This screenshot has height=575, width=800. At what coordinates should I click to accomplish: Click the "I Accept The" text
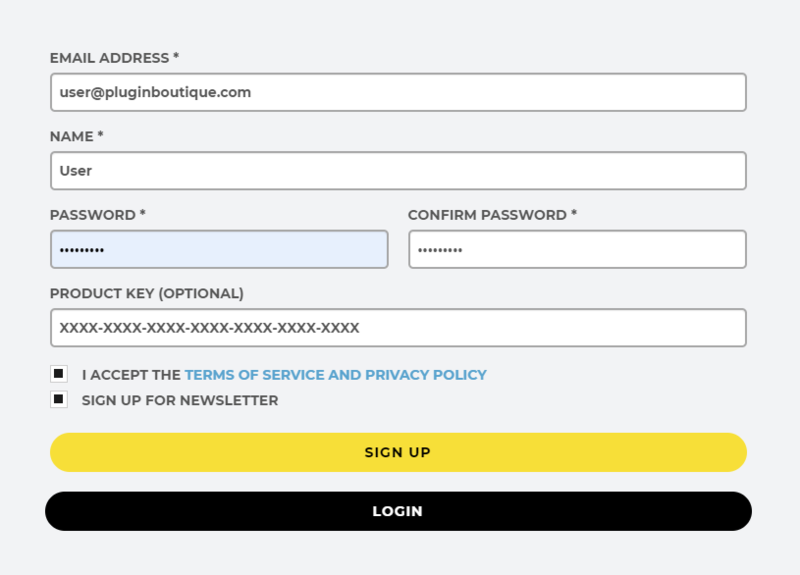[131, 375]
